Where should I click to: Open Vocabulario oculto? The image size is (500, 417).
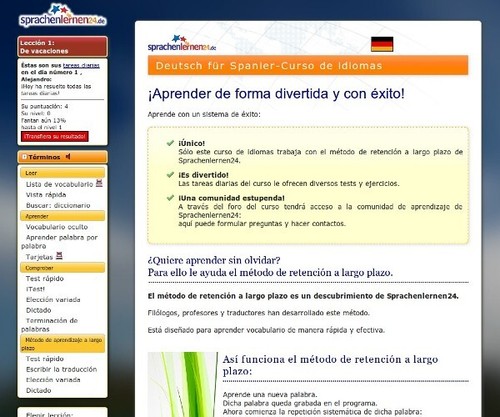tap(57, 227)
